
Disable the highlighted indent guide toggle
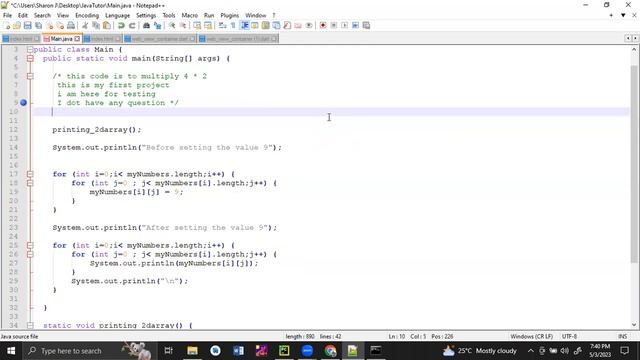pyautogui.click(x=244, y=25)
